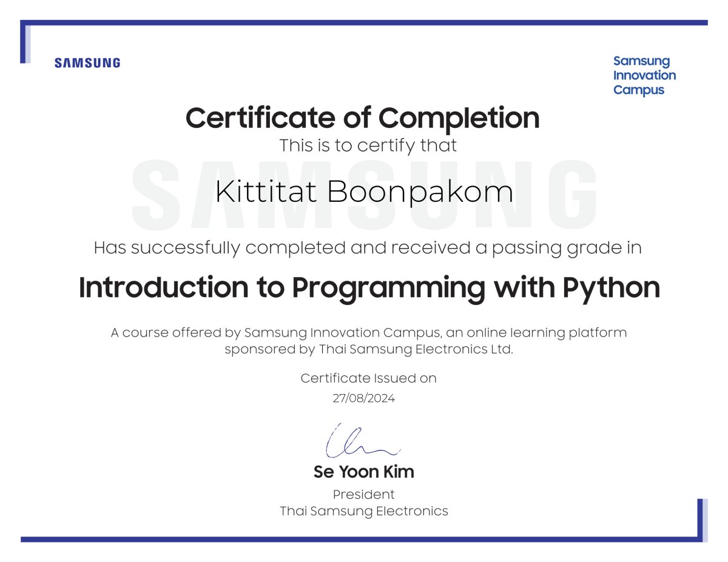Click the line "A course offered by Samsung Innovation Campus"
Viewport: 728px width, 562px height.
(x=368, y=333)
